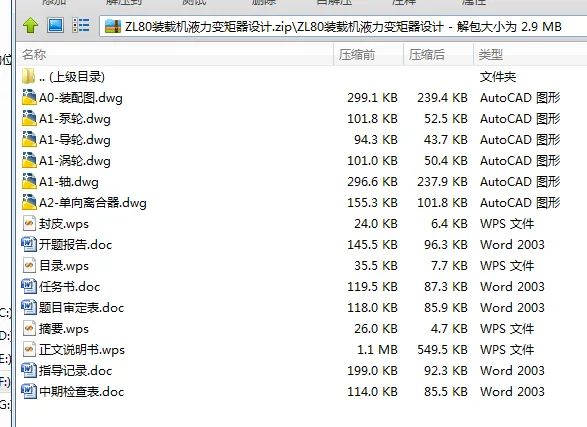Click the 中期检查表.doc Word icon
This screenshot has width=587, height=427.
29,391
